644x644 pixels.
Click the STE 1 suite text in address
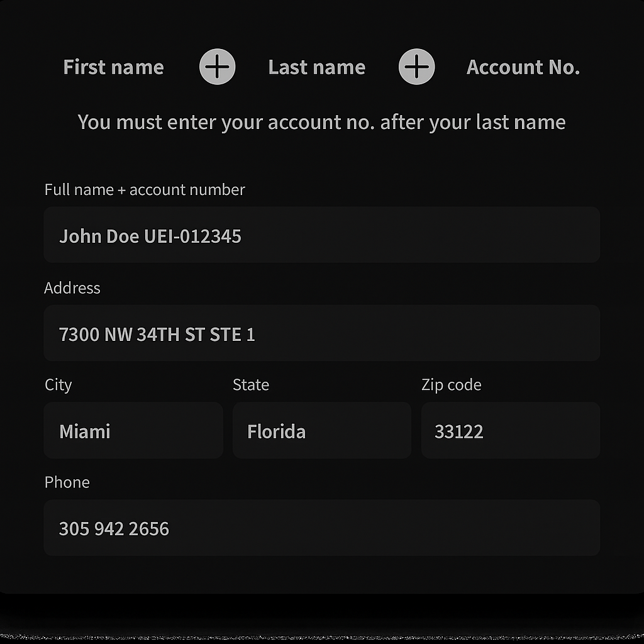(x=232, y=334)
